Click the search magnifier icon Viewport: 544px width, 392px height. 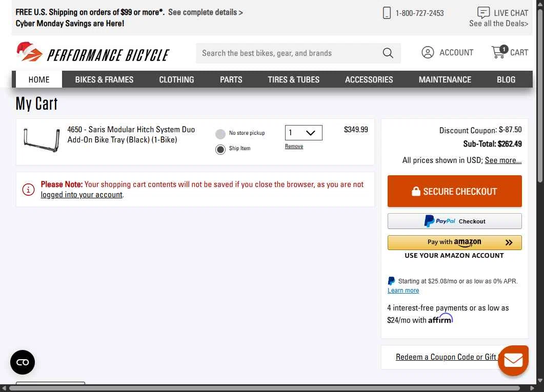pyautogui.click(x=388, y=53)
